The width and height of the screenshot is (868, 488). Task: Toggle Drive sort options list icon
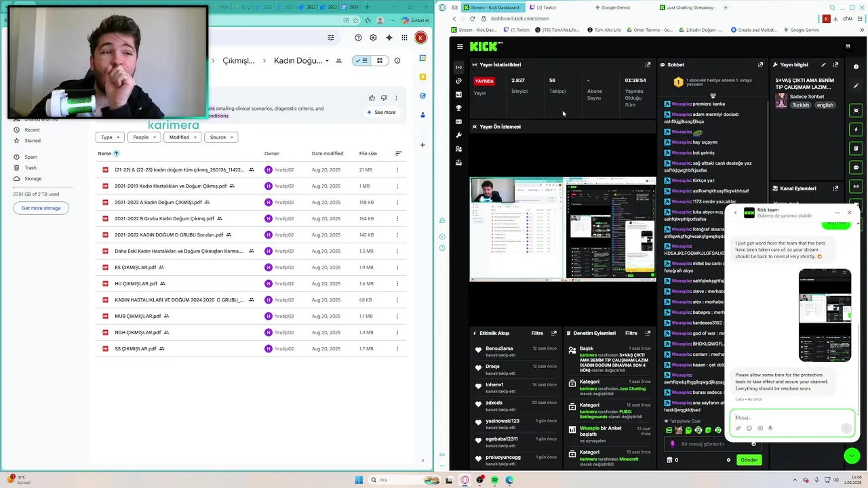[x=398, y=154]
